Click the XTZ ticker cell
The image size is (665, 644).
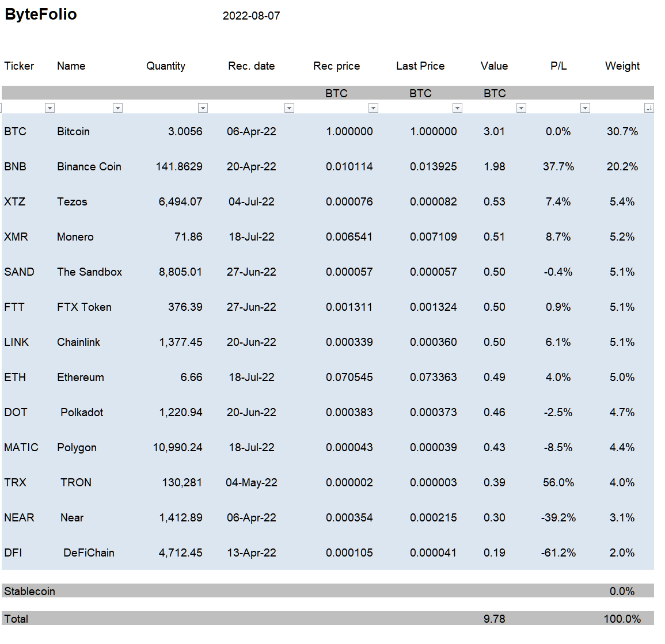point(15,202)
